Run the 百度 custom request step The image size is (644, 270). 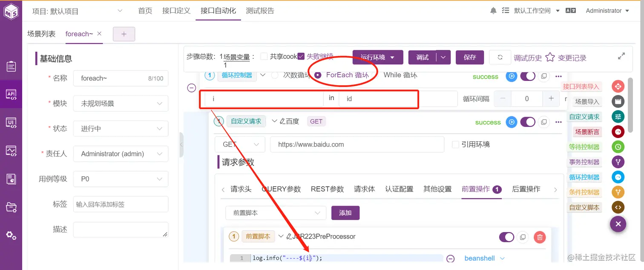[512, 122]
